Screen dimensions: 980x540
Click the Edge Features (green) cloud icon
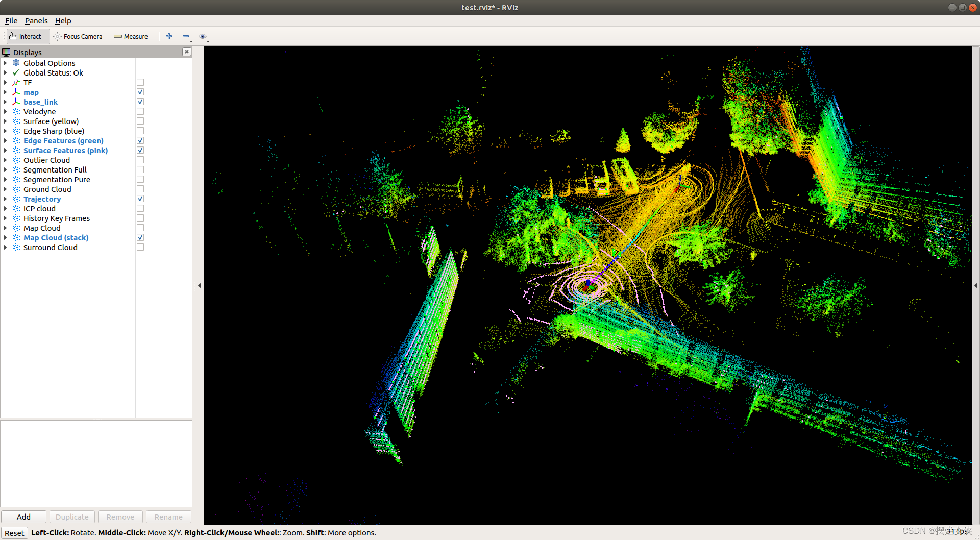[x=16, y=140]
